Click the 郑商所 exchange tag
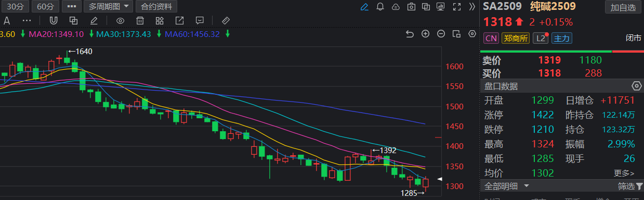This screenshot has width=644, height=200. pyautogui.click(x=516, y=38)
